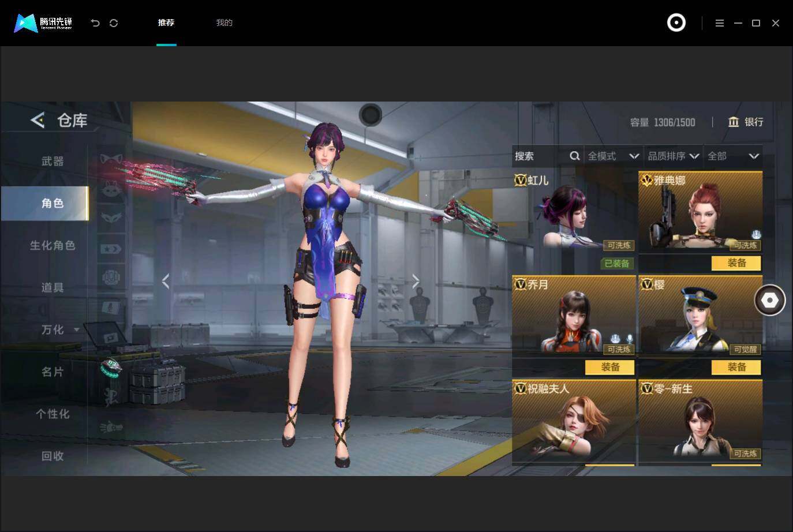Click the search magnifier icon
This screenshot has height=532, width=793.
click(x=574, y=156)
